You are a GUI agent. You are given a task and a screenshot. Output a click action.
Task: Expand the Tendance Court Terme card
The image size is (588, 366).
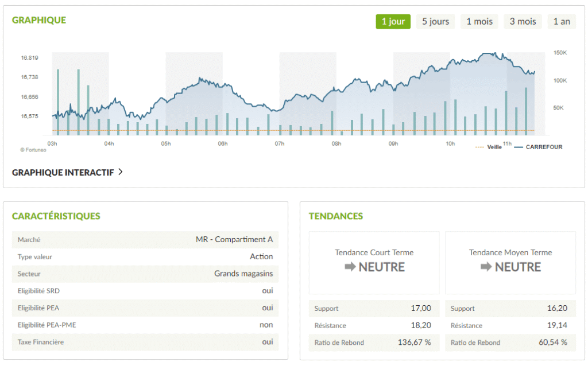[x=374, y=262]
